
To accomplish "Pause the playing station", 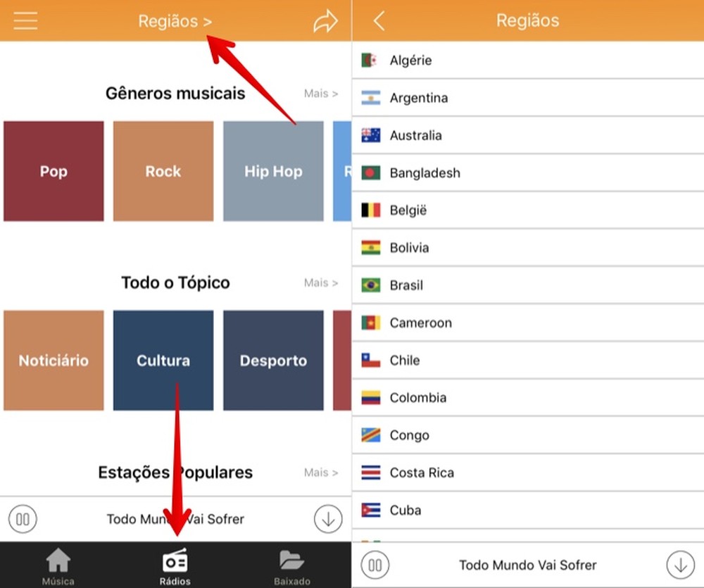I will 23,519.
